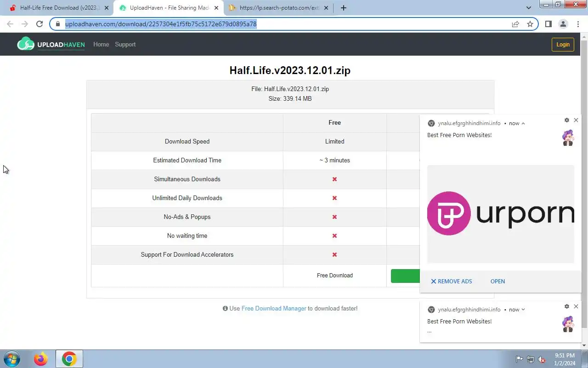The height and width of the screenshot is (368, 588).
Task: Click the UploadHaven logo
Action: [51, 44]
